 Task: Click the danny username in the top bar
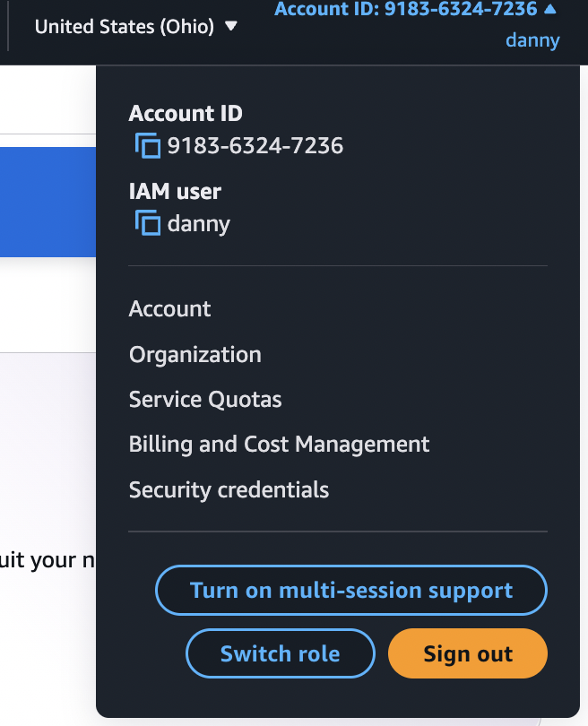532,40
